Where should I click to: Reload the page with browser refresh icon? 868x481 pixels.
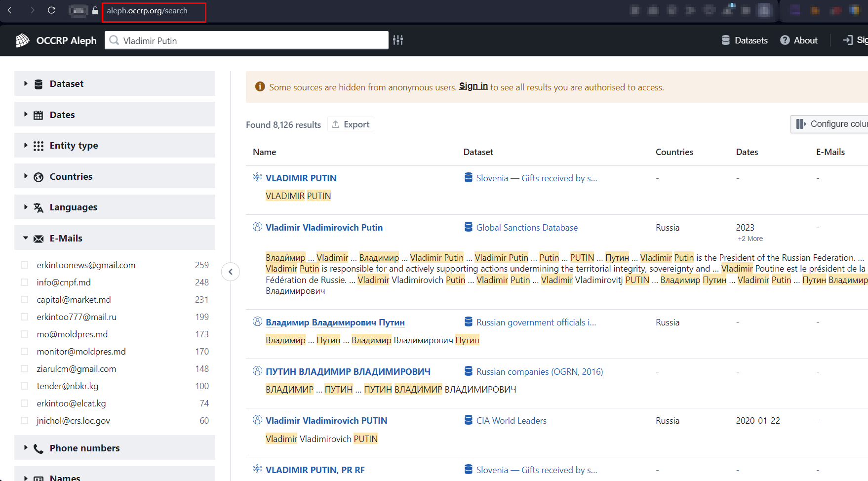click(51, 10)
